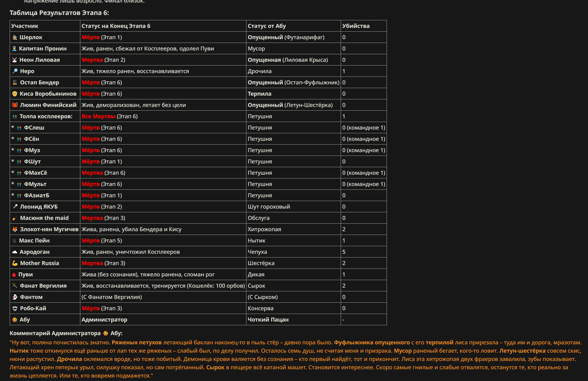Click the dark emoji beside Макс Пейн

15,241
